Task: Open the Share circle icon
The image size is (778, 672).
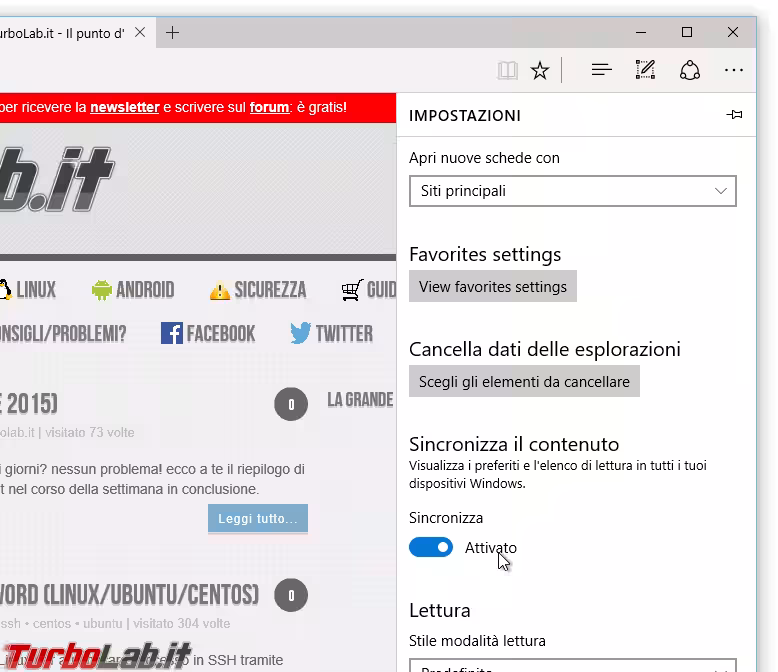Action: 690,70
